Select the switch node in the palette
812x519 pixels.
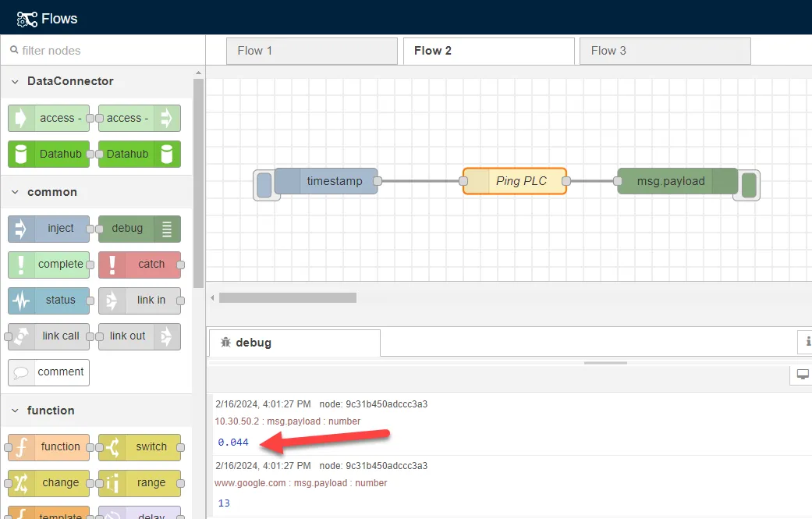click(x=140, y=446)
